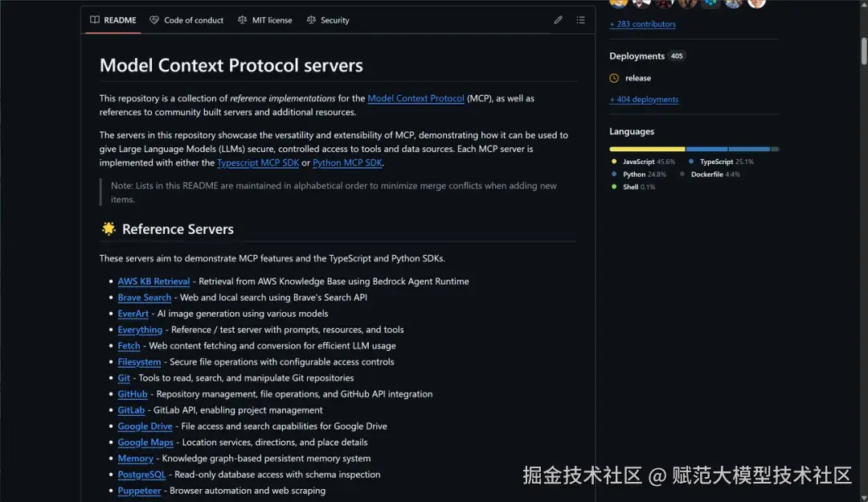
Task: Click the Shell 0.1% language entry
Action: tap(633, 187)
